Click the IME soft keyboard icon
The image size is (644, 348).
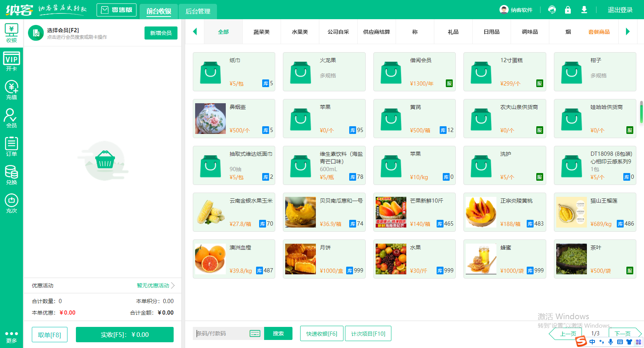tap(620, 341)
